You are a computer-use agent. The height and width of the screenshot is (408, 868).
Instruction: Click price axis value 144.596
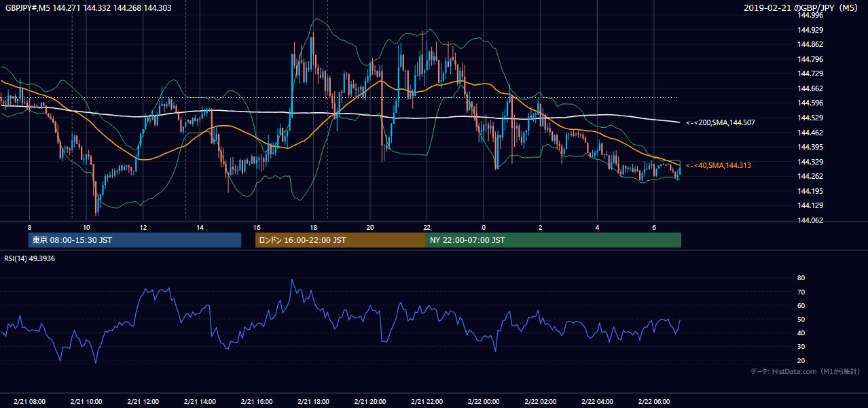point(811,103)
